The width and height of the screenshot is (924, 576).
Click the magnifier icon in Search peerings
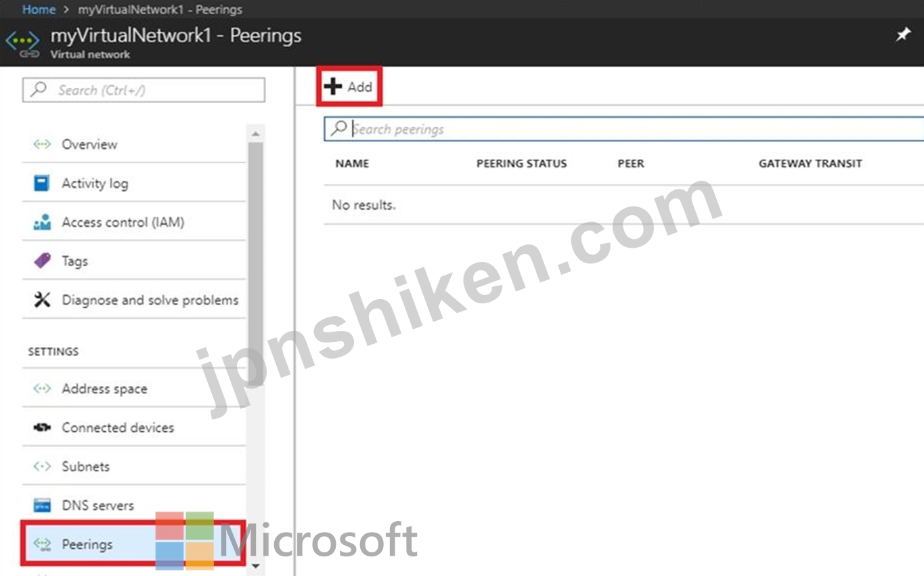[x=339, y=129]
